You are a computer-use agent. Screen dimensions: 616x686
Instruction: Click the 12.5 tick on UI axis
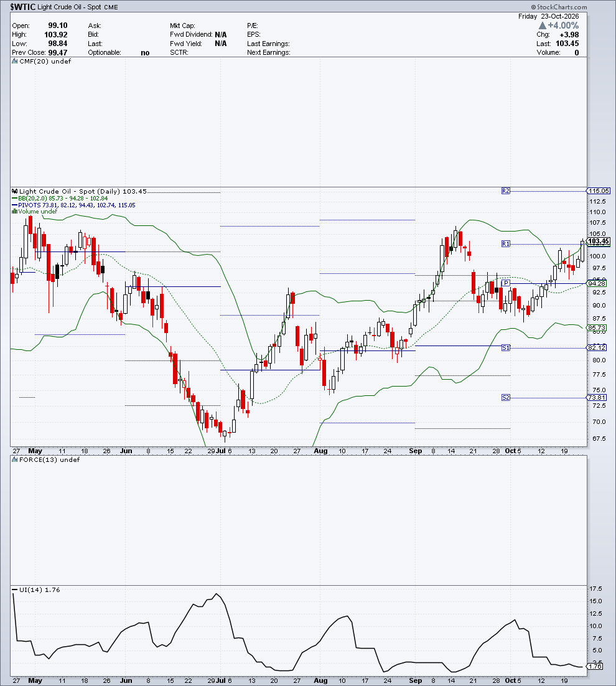[x=595, y=613]
